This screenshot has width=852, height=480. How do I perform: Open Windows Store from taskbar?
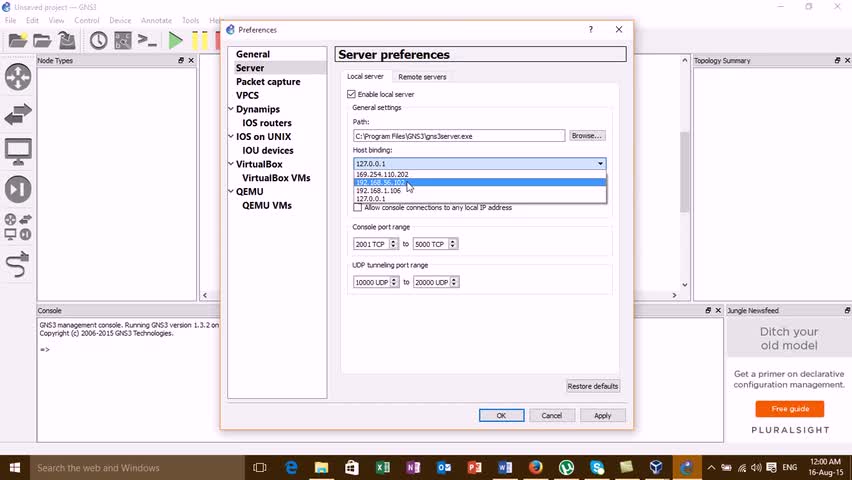click(x=352, y=467)
